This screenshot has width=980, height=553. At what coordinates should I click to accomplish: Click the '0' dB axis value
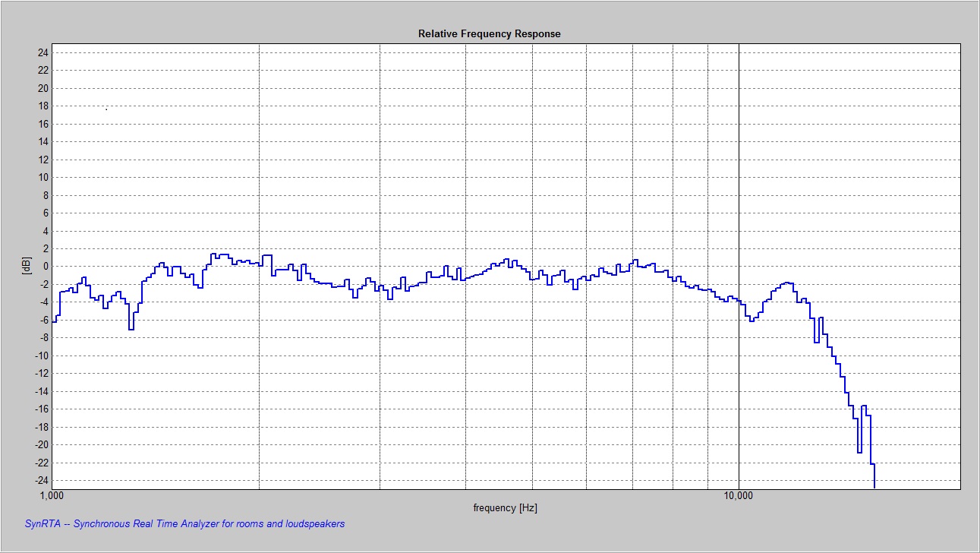click(x=46, y=267)
